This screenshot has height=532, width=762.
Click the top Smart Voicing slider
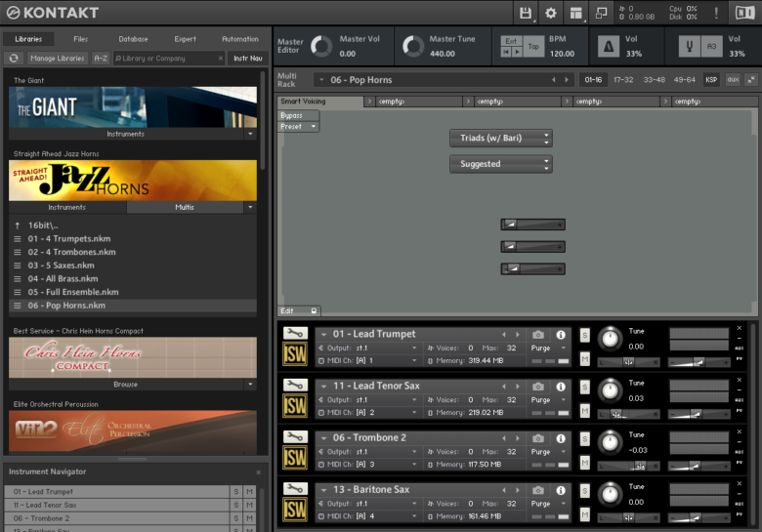[533, 225]
